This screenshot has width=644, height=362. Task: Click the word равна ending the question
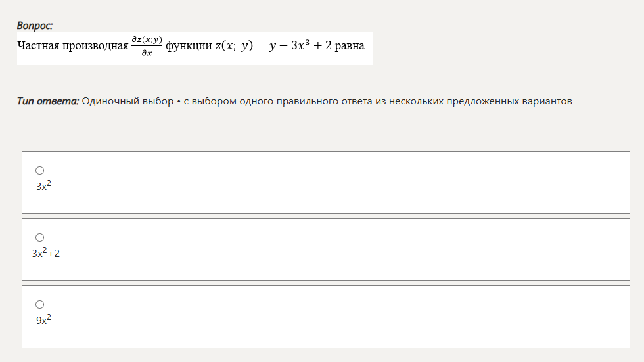(350, 45)
